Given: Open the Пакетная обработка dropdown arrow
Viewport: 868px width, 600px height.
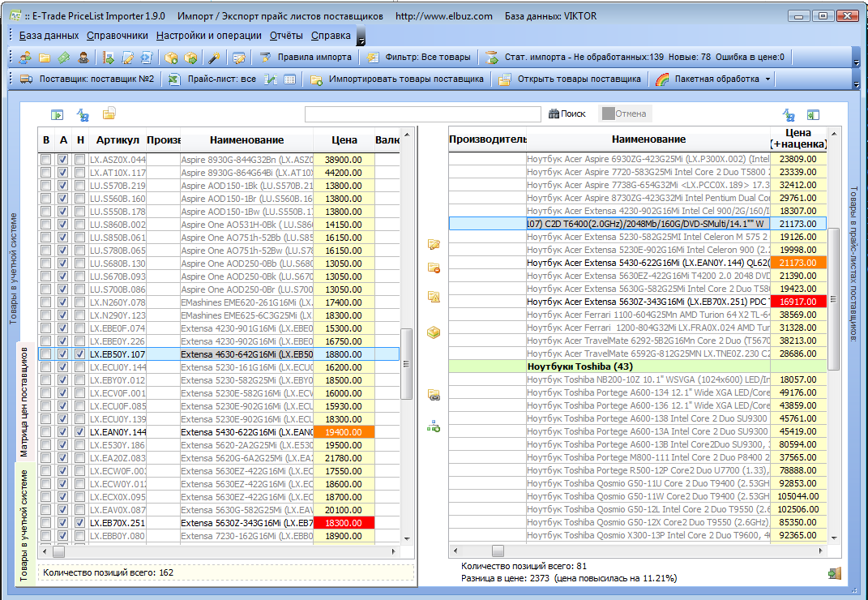Looking at the screenshot, I should 768,79.
